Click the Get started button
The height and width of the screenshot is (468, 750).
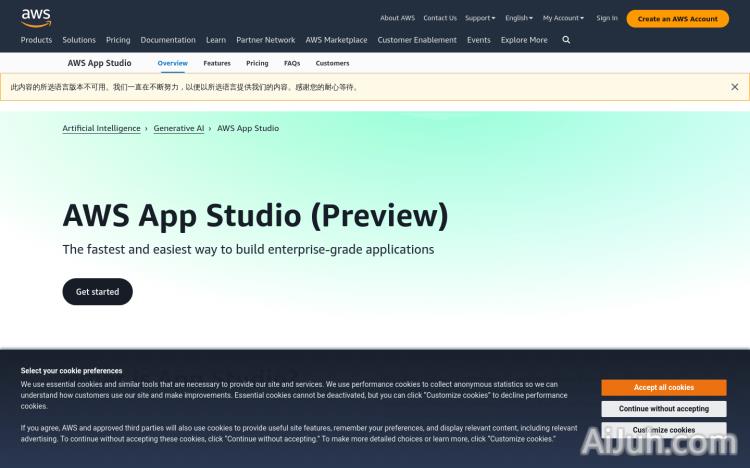[x=98, y=291]
